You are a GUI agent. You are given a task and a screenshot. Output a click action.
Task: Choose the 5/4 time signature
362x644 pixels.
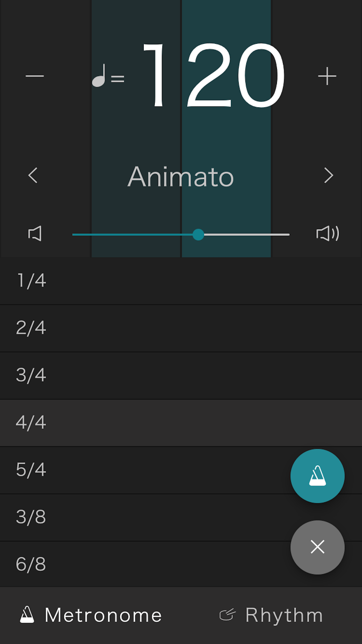(x=31, y=470)
